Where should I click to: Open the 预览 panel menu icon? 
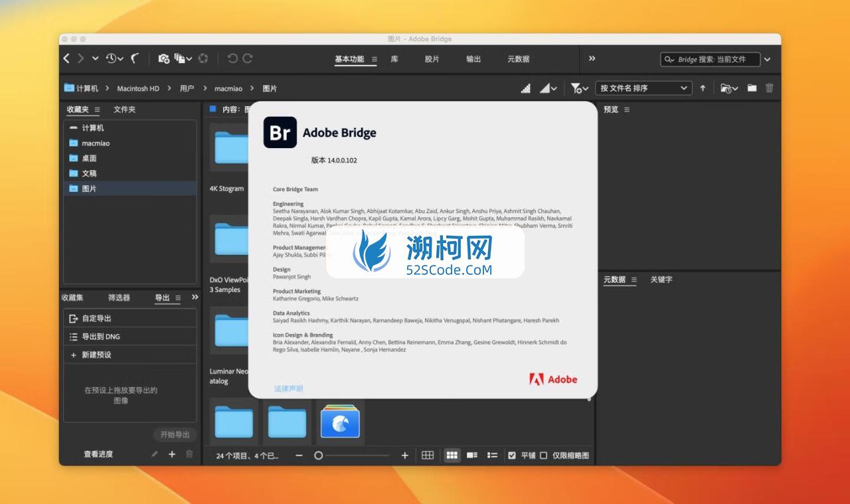pos(627,110)
